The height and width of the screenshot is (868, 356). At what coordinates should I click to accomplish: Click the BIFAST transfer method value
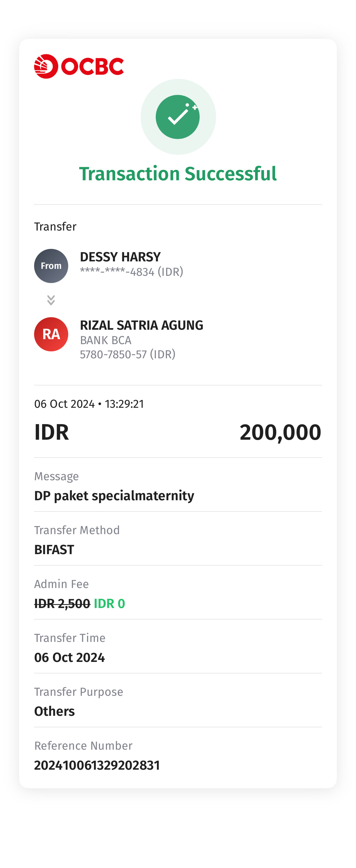54,550
